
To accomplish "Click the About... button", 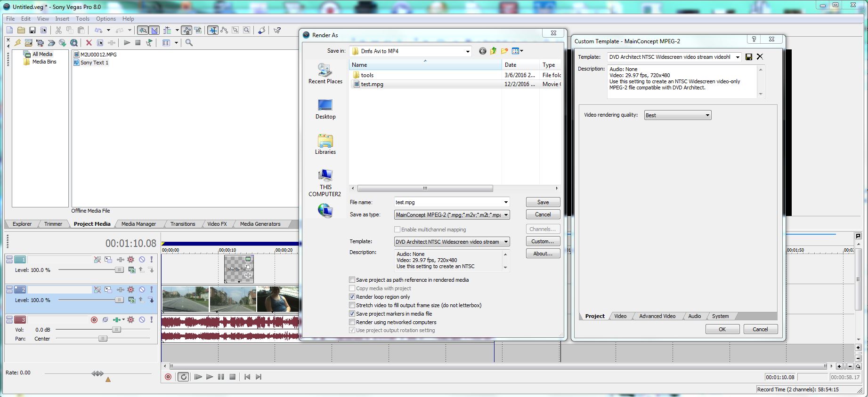I will pyautogui.click(x=543, y=254).
